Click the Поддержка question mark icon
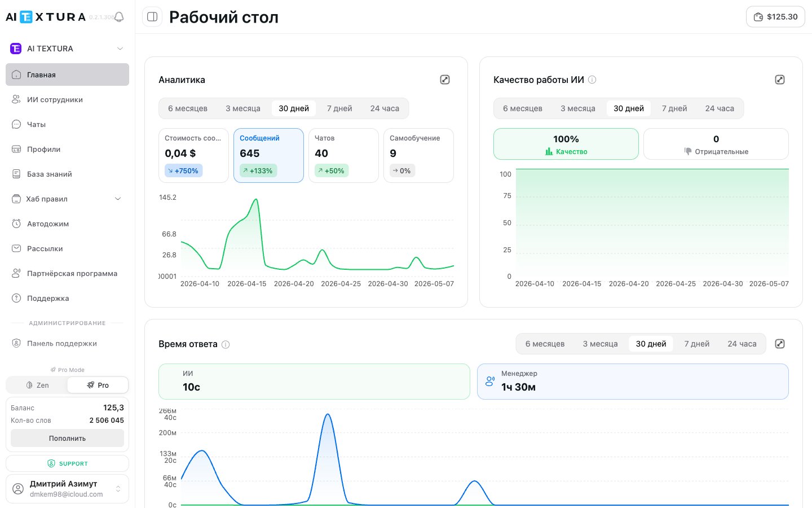Viewport: 812px width, 508px height. 16,298
